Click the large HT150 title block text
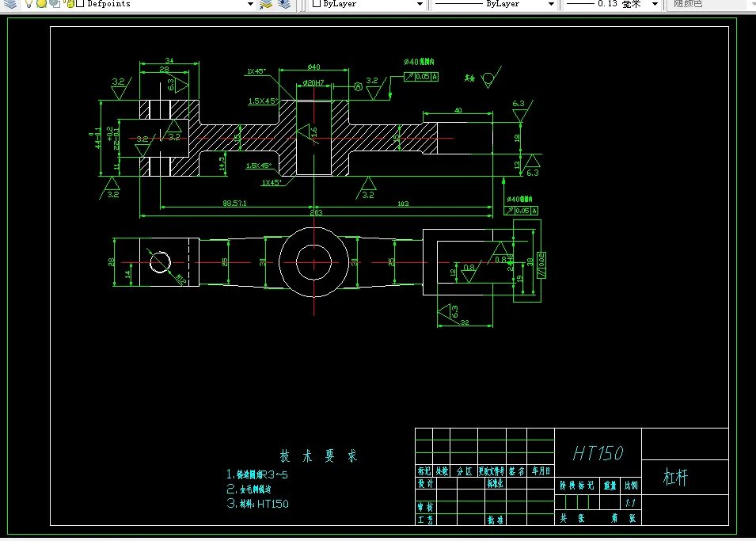756x541 pixels. click(598, 453)
